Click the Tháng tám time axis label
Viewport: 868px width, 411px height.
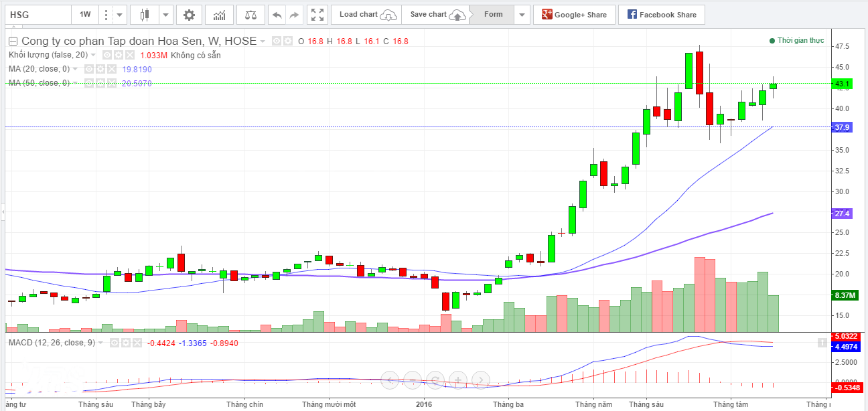tap(731, 404)
